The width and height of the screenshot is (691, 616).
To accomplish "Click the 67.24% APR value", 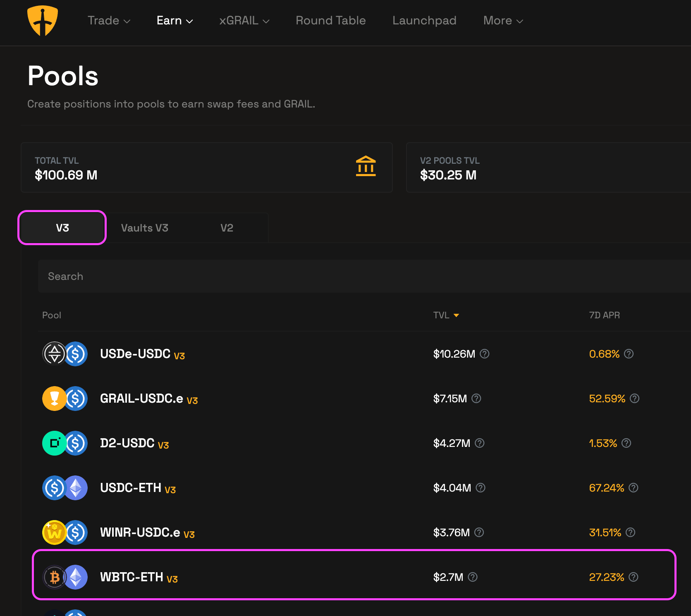I will click(x=607, y=488).
